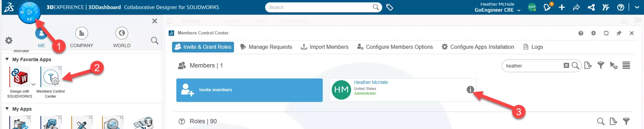Click the HM avatar on member card
Viewport: 644px width, 129px height.
pyautogui.click(x=341, y=90)
